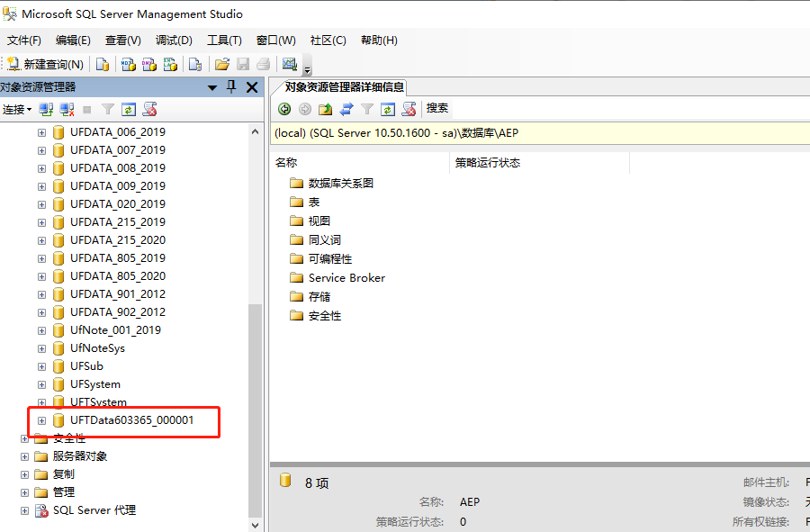Refresh the Object Explorer tree
810x532 pixels.
click(x=129, y=109)
